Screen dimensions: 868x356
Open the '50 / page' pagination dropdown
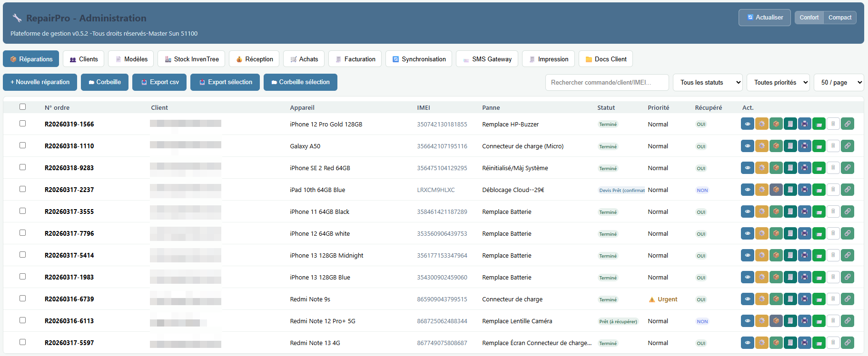(x=838, y=82)
